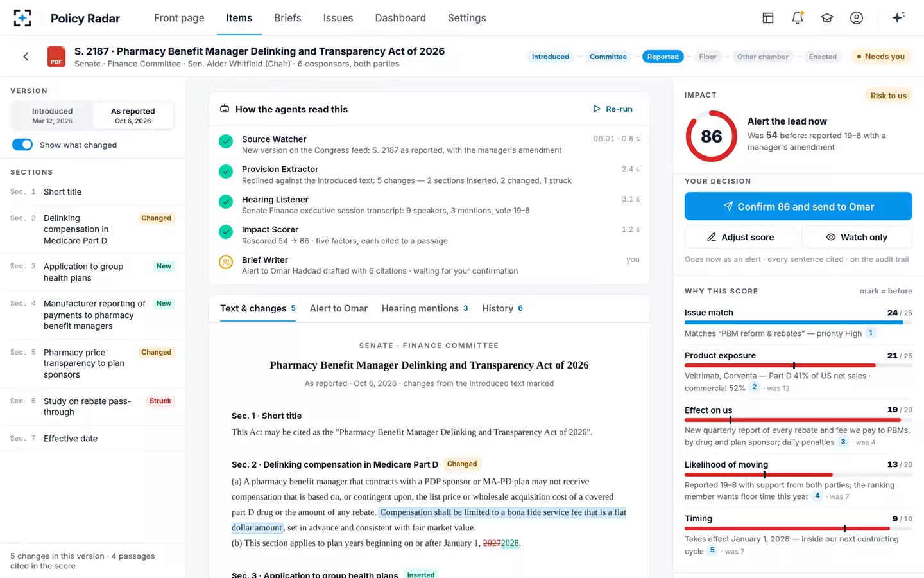Open citation 3 under Effect on us
Screen dimensions: 924x578
point(843,442)
